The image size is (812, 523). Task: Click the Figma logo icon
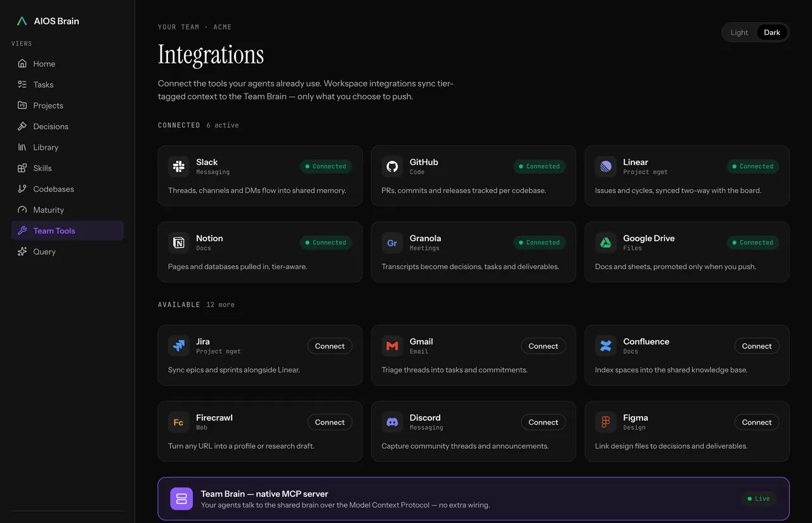point(606,422)
